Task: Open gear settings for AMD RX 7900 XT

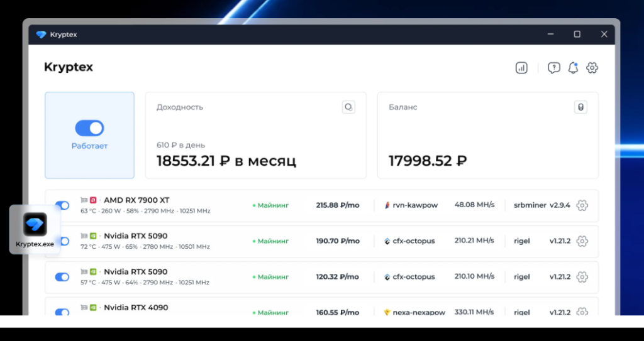Action: tap(582, 205)
